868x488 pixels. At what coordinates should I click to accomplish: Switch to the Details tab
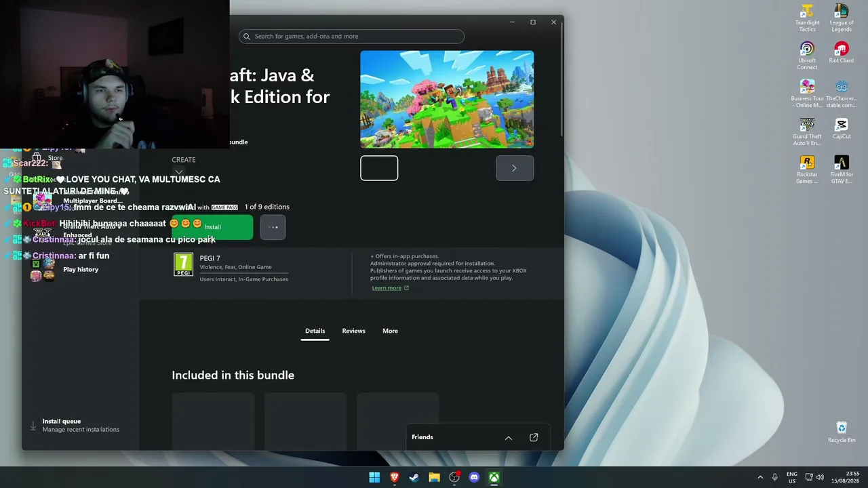[315, 331]
